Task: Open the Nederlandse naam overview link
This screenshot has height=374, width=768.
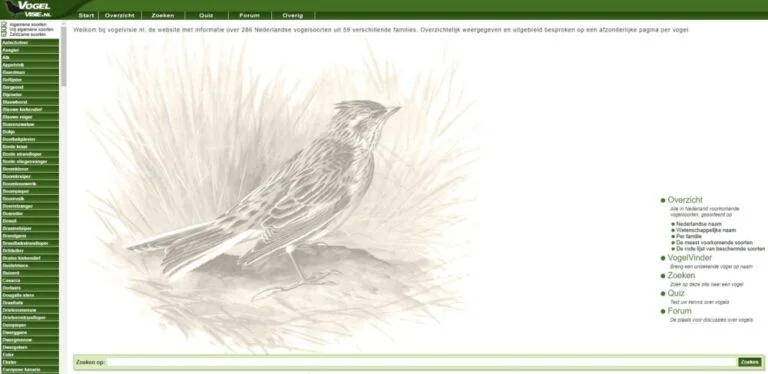Action: [x=699, y=224]
